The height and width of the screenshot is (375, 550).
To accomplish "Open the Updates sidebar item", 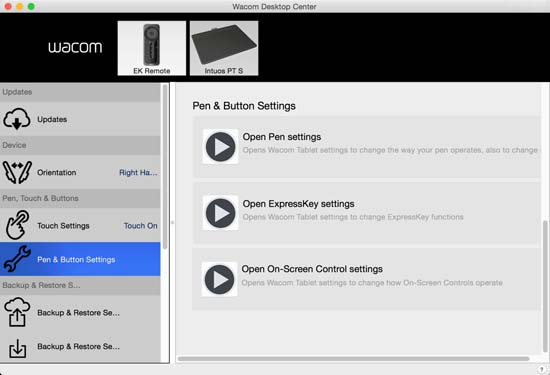I will [80, 119].
